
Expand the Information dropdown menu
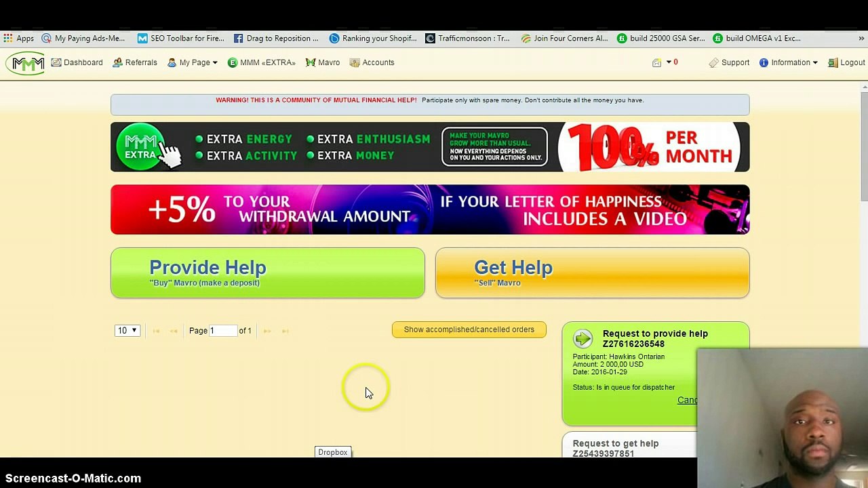789,62
